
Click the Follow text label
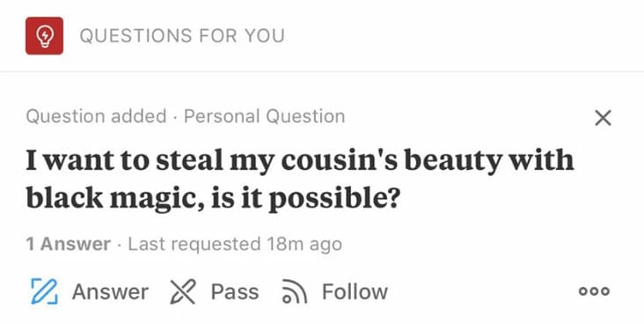click(355, 292)
